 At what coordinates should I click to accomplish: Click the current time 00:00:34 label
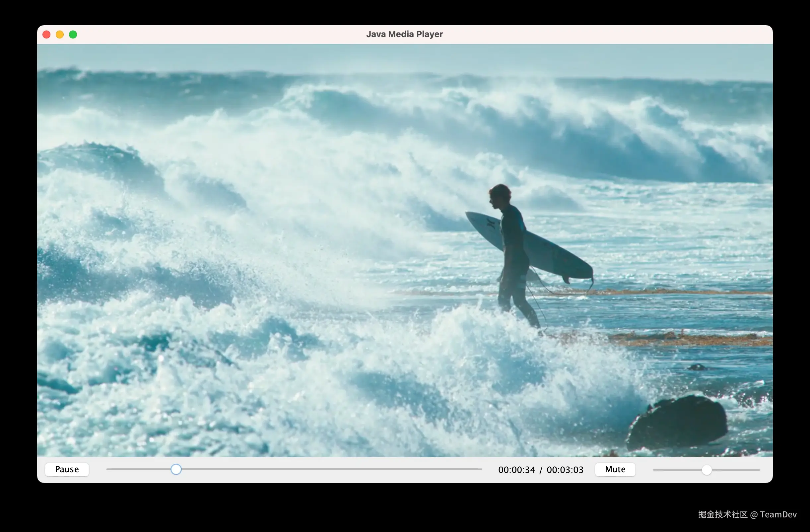click(517, 470)
